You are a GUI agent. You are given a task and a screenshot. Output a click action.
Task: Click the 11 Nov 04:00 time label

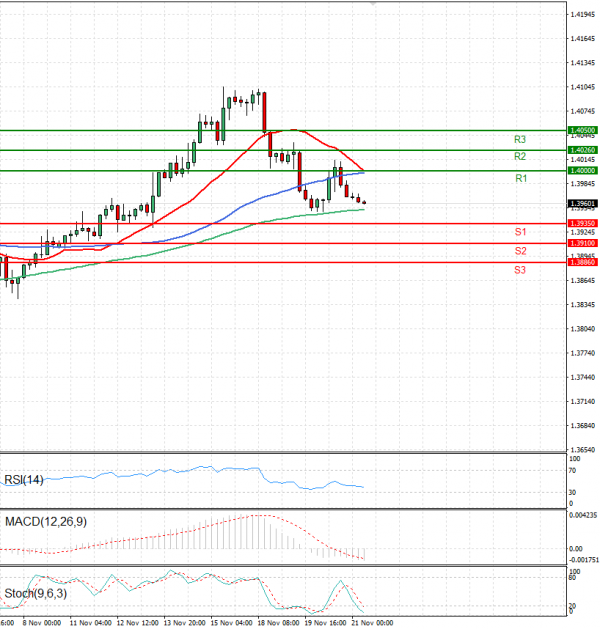[x=91, y=623]
